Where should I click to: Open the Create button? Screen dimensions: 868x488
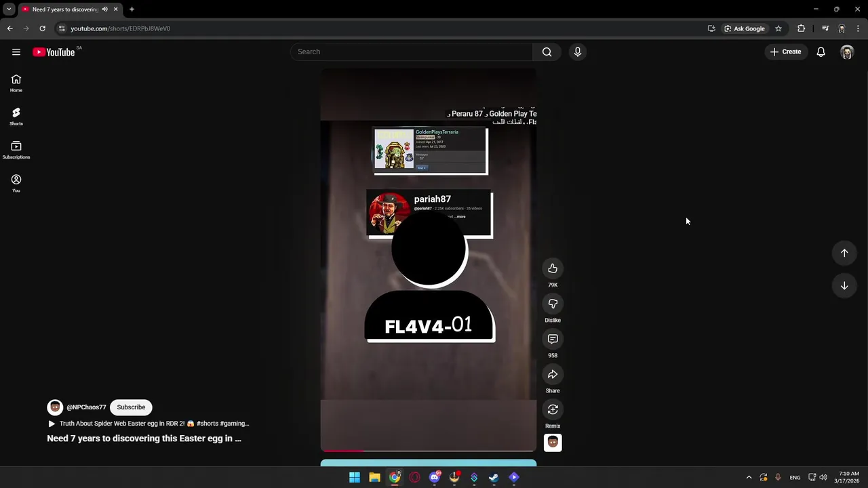(786, 52)
